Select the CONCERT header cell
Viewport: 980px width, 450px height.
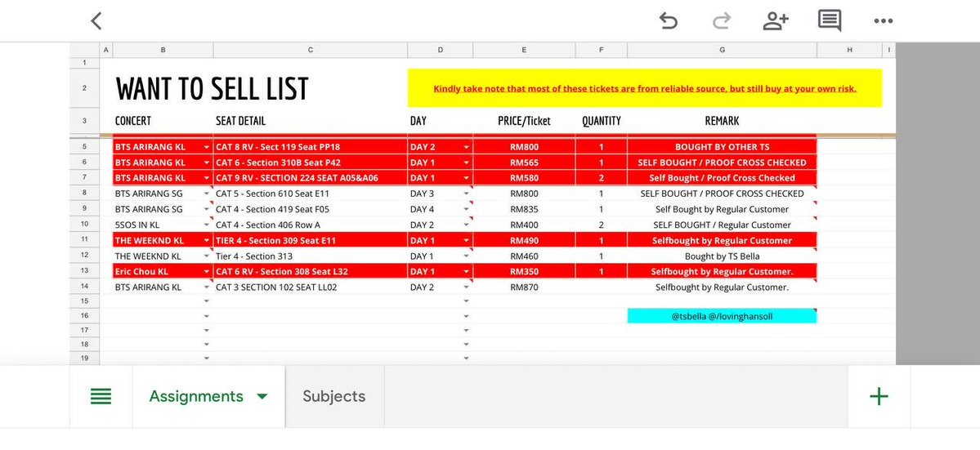pyautogui.click(x=163, y=121)
